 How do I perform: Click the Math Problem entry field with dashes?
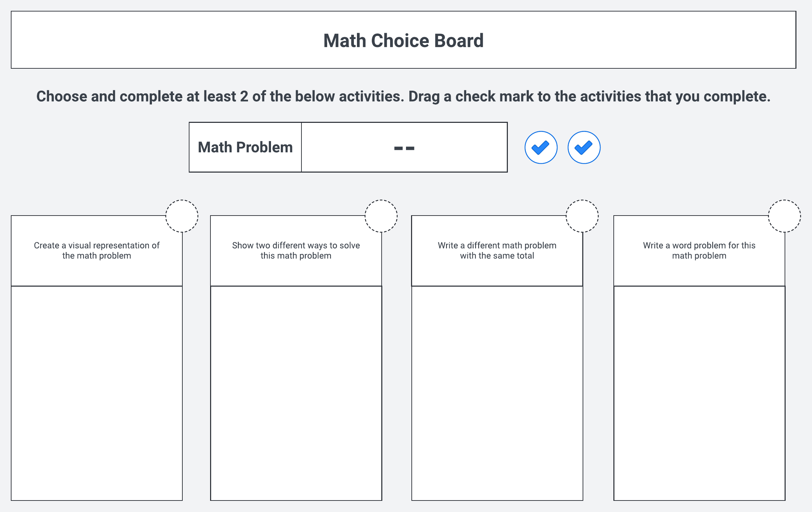(x=404, y=148)
